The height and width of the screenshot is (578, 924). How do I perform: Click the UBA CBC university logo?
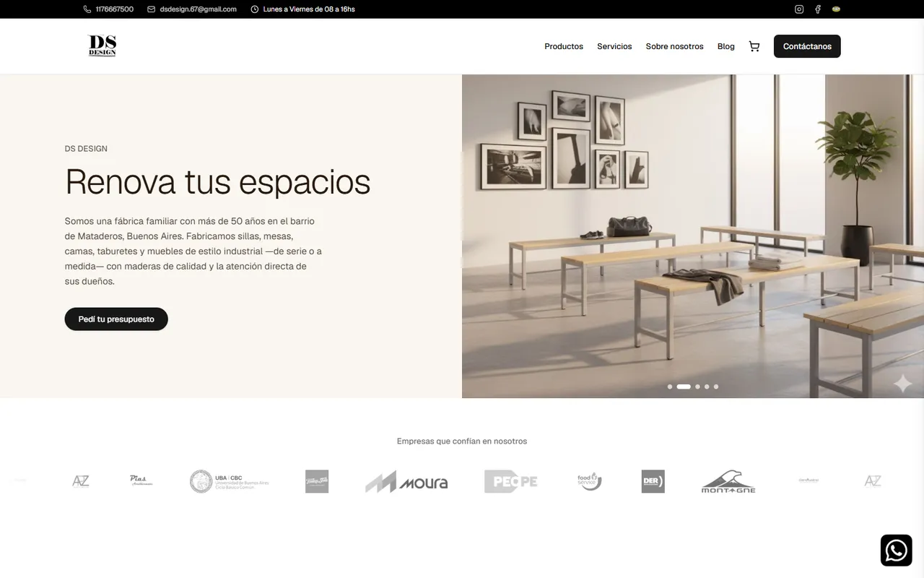(230, 481)
